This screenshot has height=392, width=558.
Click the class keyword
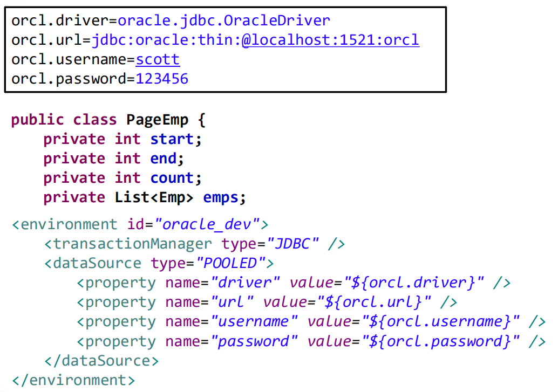(94, 120)
